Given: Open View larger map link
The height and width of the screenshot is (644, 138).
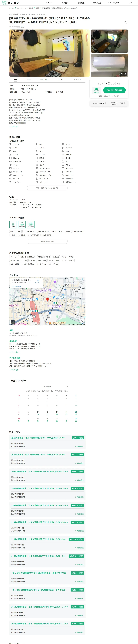Looking at the screenshot, I should pos(16,286).
